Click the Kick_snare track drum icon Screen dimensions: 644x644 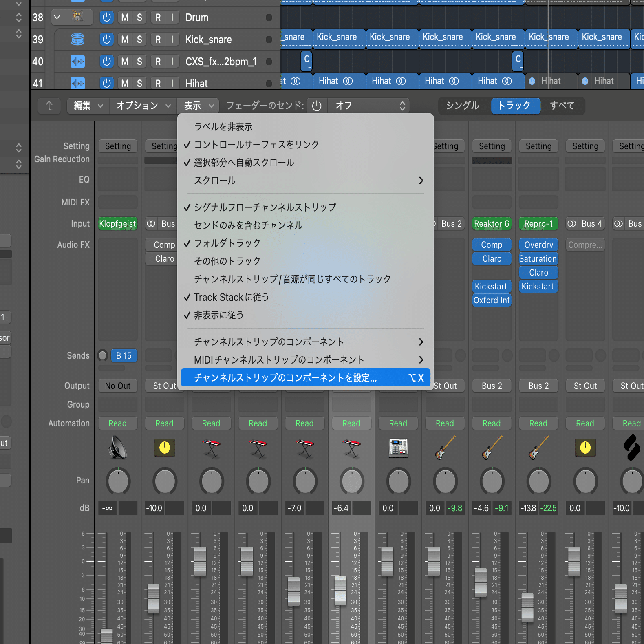[77, 39]
